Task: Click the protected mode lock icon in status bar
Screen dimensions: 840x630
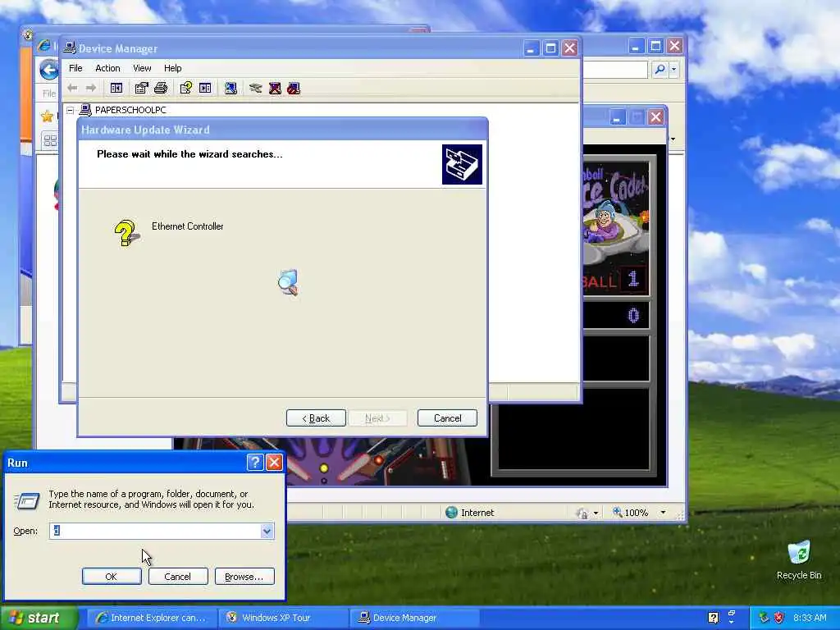Action: click(582, 514)
